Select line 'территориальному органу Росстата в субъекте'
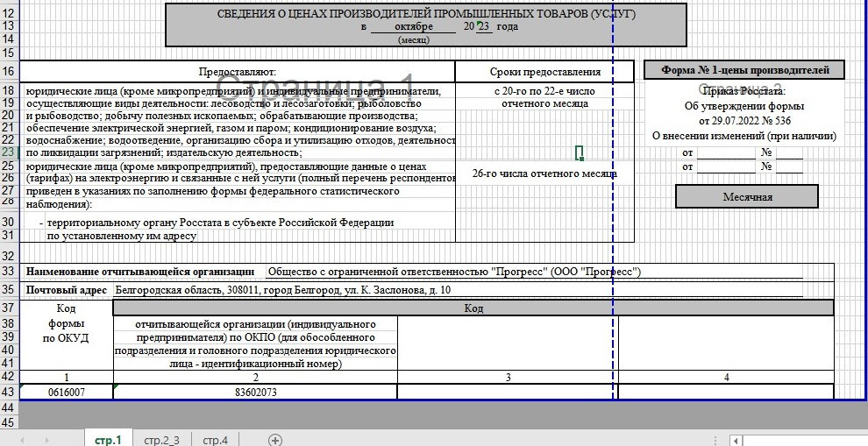868x446 pixels. (220, 223)
